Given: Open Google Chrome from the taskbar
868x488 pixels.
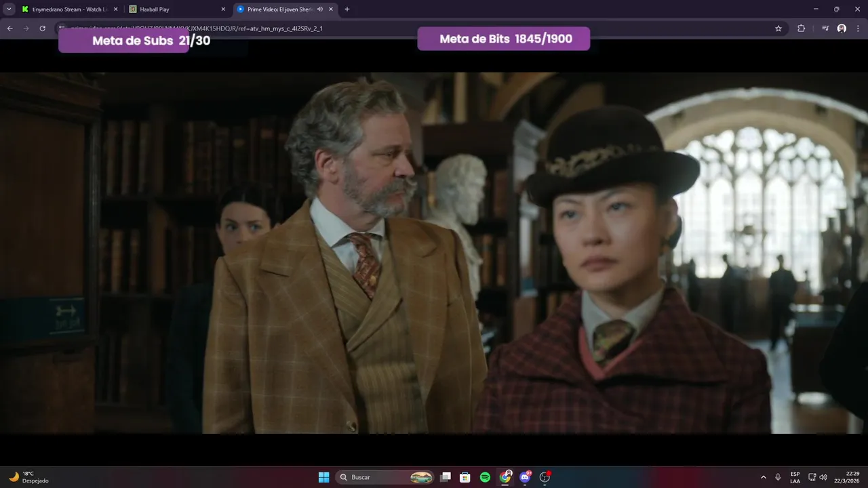Looking at the screenshot, I should coord(505,477).
